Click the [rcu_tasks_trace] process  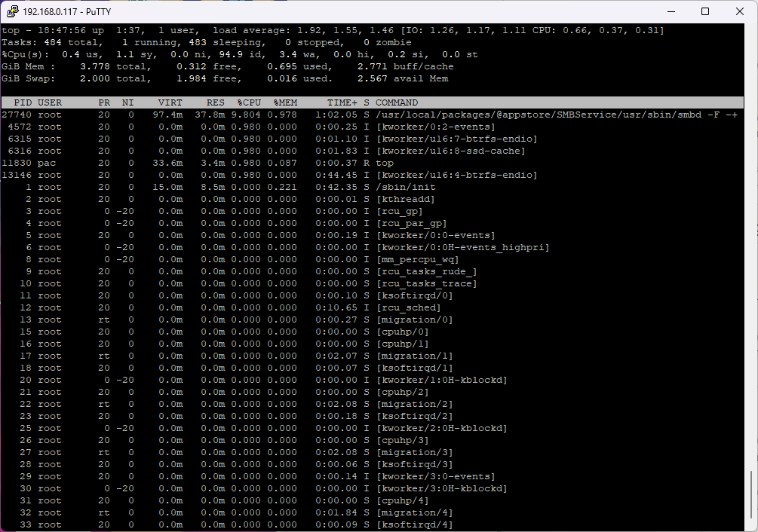click(x=426, y=283)
